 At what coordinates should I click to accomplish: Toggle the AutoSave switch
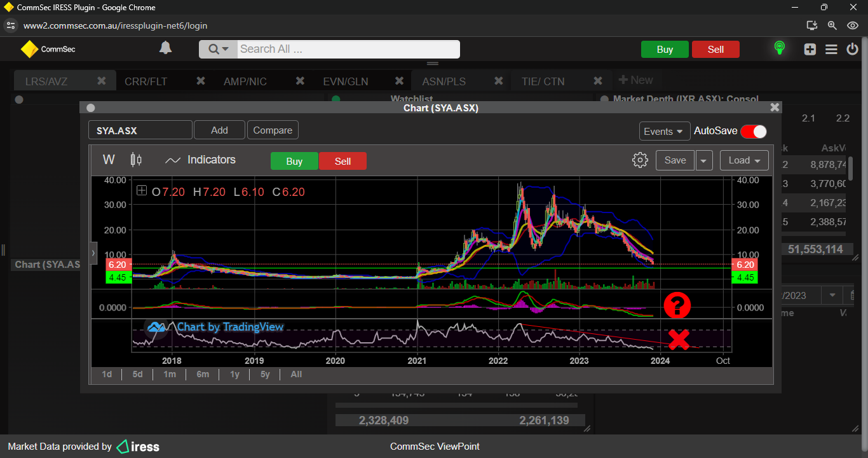point(754,131)
